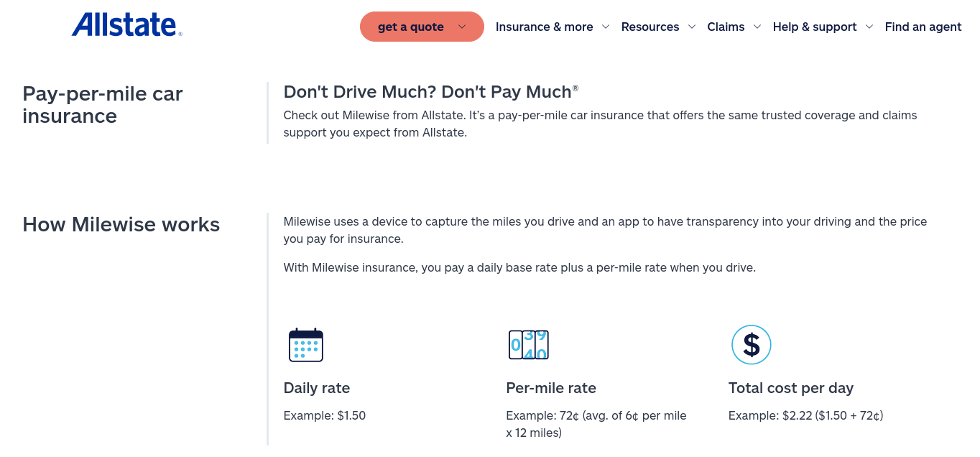This screenshot has height=457, width=980.
Task: Open the Claims menu
Action: click(726, 27)
